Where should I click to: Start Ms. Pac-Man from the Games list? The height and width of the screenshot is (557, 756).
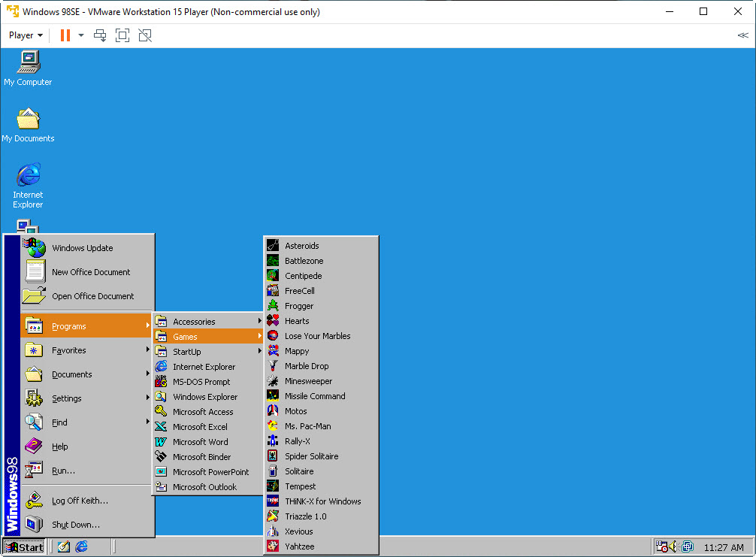[307, 426]
